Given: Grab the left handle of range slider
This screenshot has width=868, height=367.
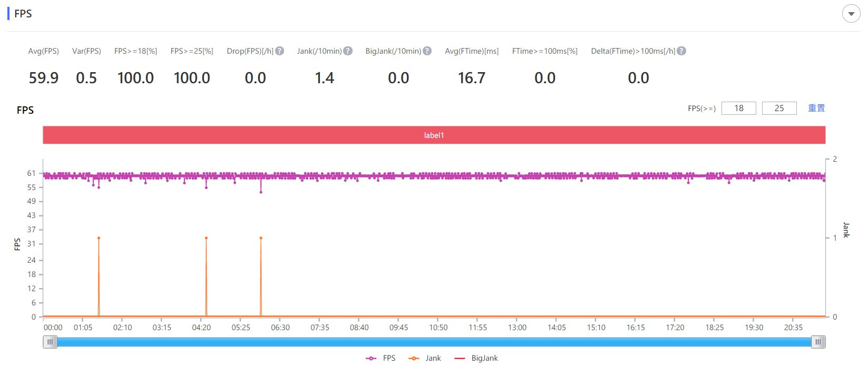Looking at the screenshot, I should pyautogui.click(x=50, y=342).
